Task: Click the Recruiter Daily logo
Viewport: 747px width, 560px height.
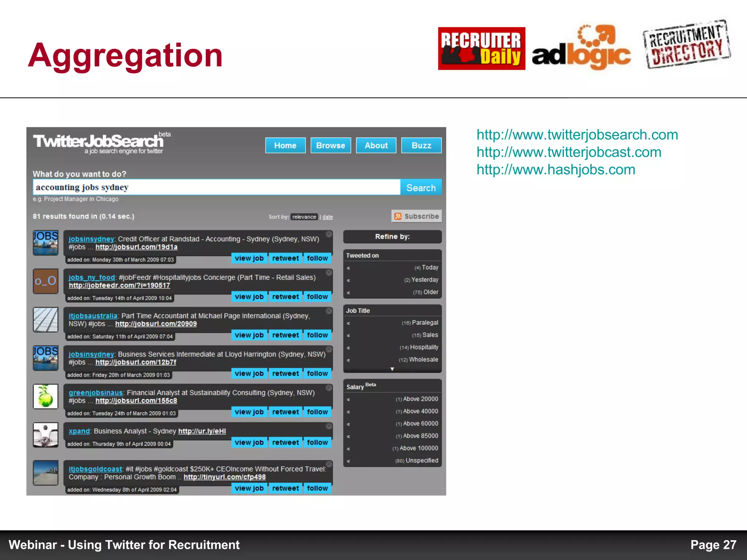Action: tap(481, 48)
